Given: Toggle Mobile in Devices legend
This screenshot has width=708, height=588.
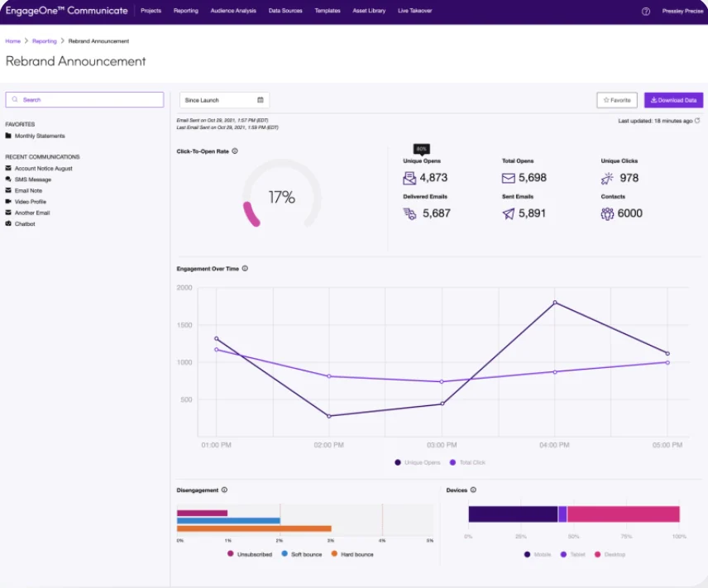Looking at the screenshot, I should coord(538,554).
